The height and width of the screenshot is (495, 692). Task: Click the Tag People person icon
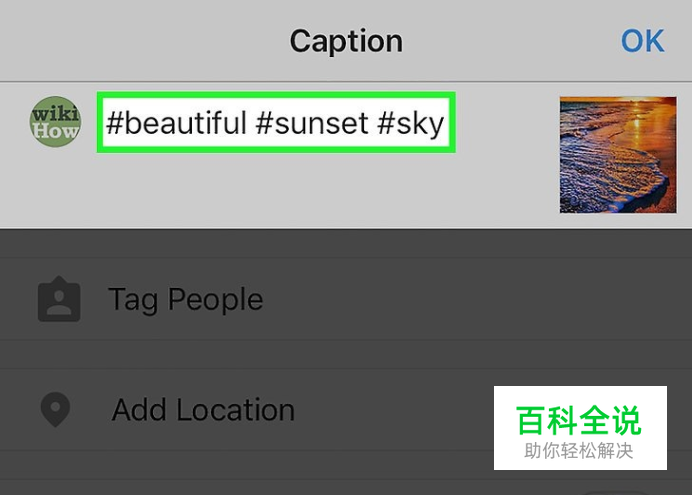pos(58,299)
